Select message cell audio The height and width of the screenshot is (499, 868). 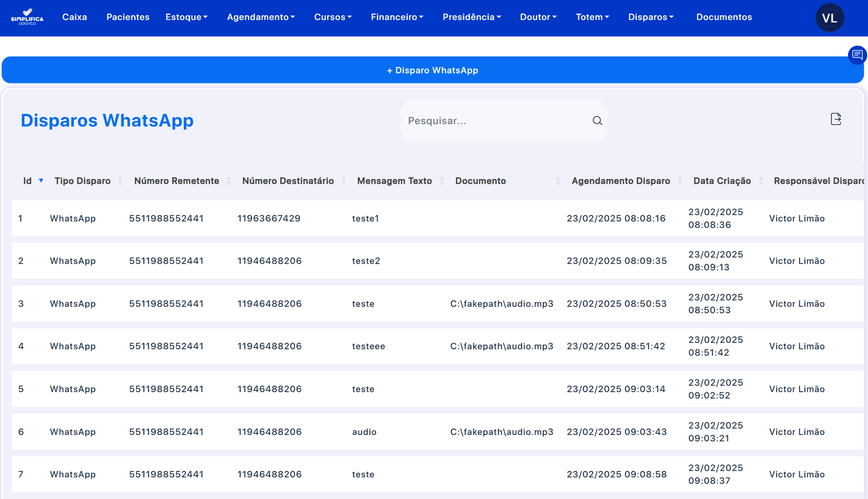click(x=364, y=432)
